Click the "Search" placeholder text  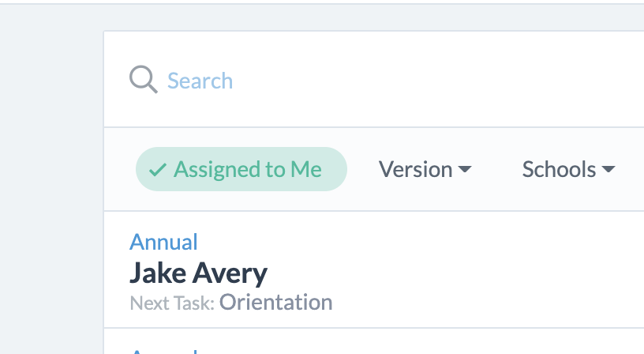(200, 81)
